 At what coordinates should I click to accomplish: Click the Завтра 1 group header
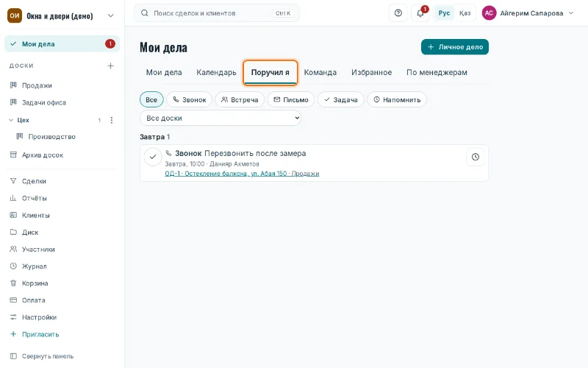click(x=155, y=137)
